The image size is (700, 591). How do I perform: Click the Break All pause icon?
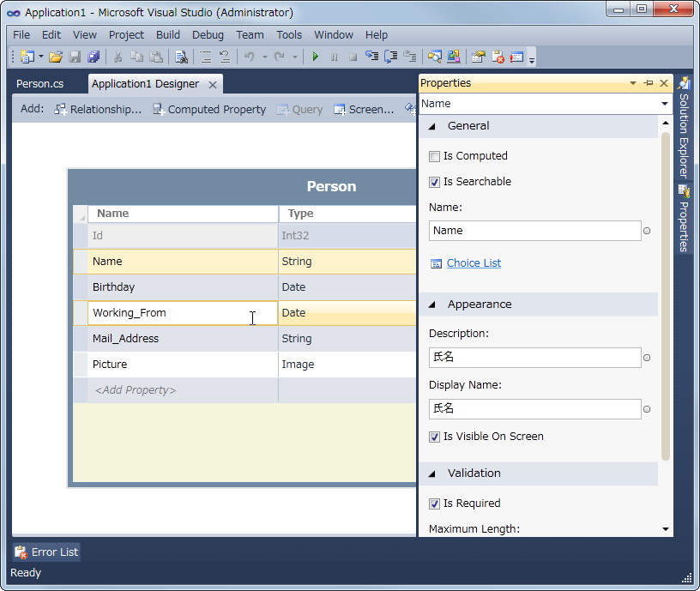pyautogui.click(x=334, y=57)
